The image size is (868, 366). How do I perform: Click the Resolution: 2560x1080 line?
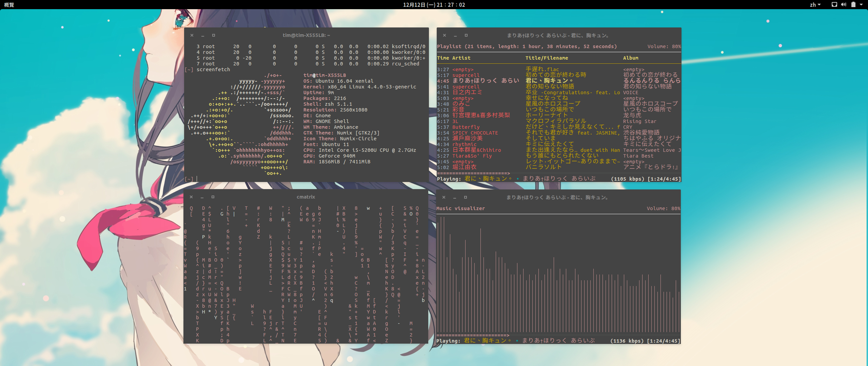tap(335, 110)
